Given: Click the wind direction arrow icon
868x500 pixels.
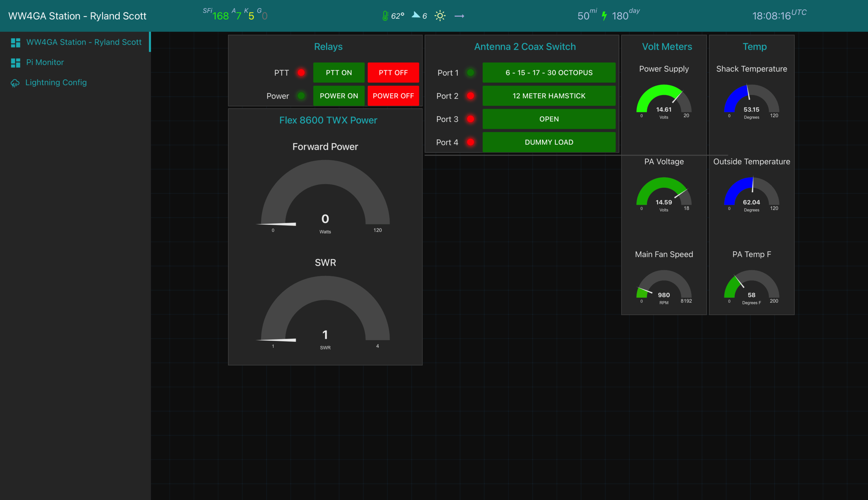Looking at the screenshot, I should point(416,15).
